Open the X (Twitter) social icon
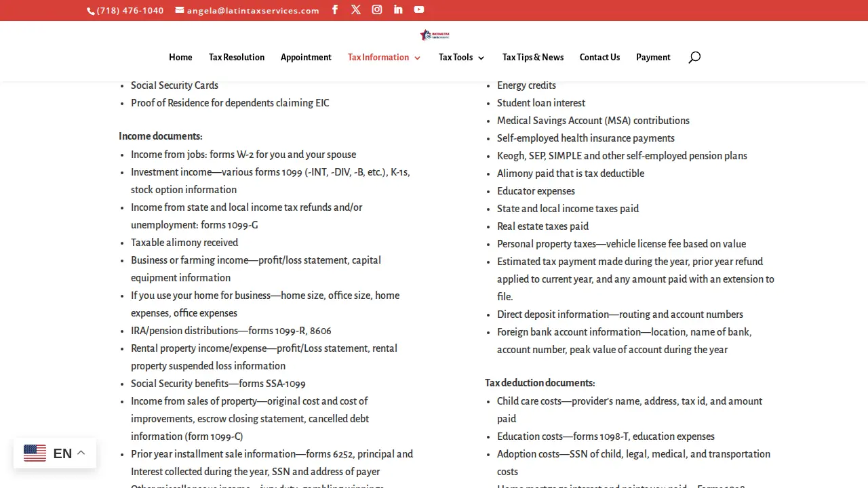The width and height of the screenshot is (868, 488). (x=356, y=9)
